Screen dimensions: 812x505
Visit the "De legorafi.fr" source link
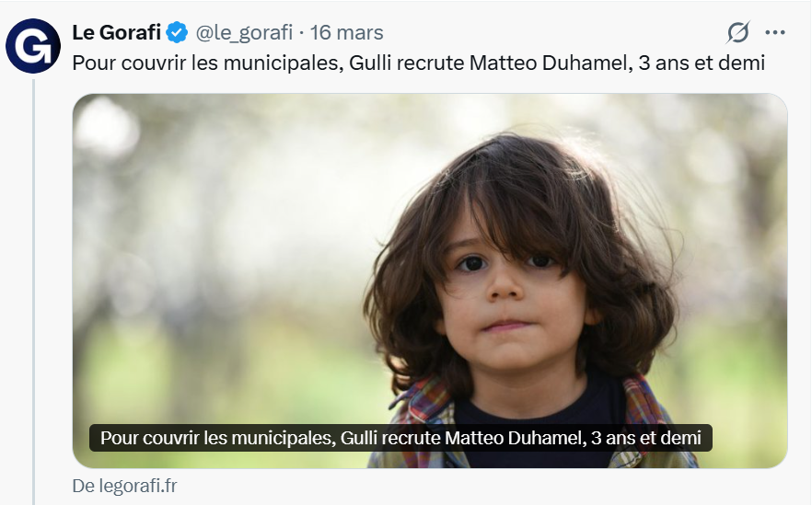click(x=124, y=486)
